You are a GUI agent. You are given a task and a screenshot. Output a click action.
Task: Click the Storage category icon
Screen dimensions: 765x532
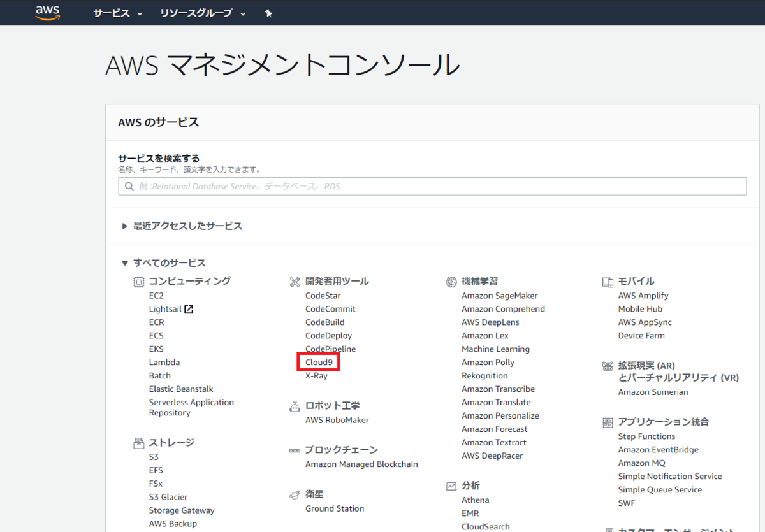(x=138, y=443)
